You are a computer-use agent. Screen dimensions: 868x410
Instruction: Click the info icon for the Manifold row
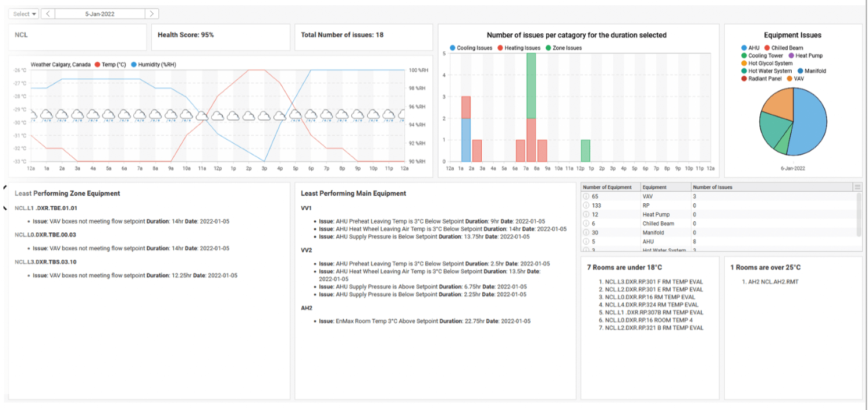coord(586,232)
